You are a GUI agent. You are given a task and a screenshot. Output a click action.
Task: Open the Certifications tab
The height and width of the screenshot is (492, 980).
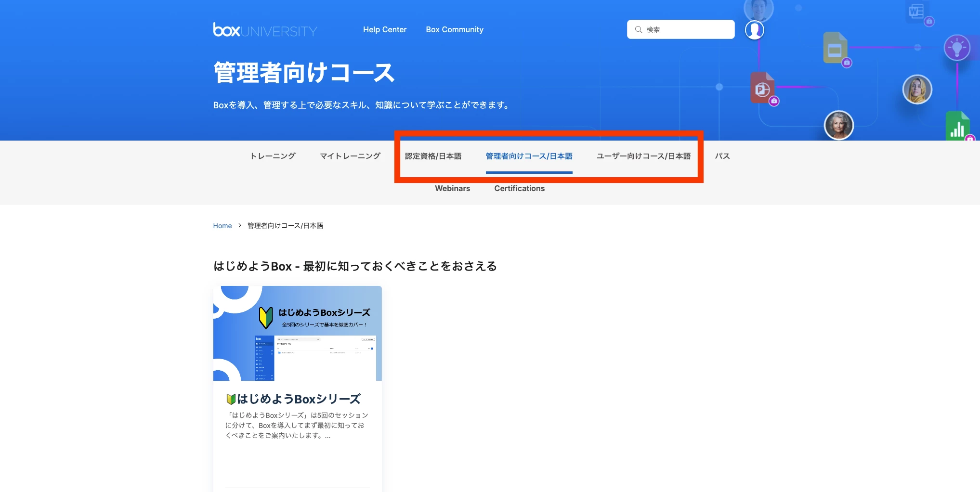[519, 188]
